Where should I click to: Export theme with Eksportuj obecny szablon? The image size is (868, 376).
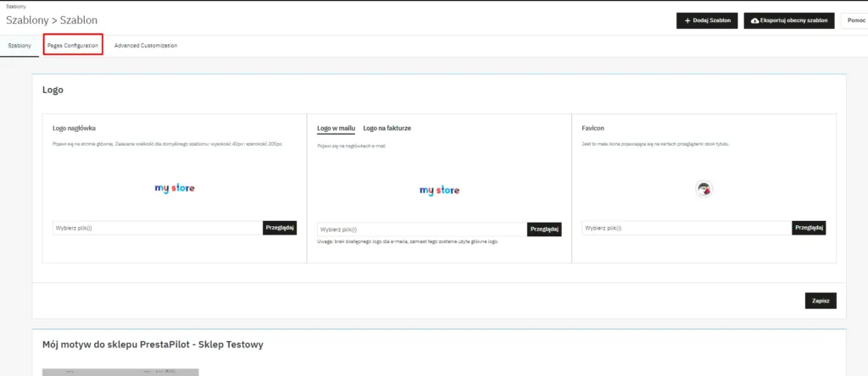click(789, 20)
